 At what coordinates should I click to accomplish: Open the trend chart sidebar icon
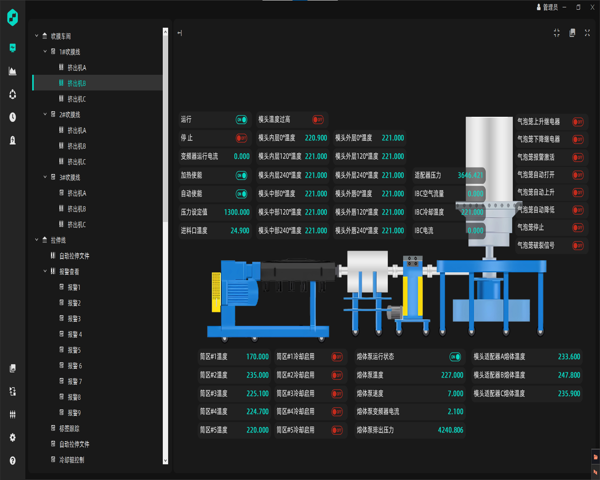pyautogui.click(x=12, y=71)
